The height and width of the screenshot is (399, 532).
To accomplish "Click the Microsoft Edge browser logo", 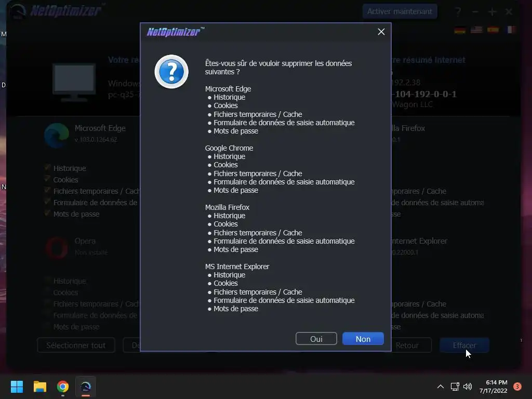I will pos(57,136).
